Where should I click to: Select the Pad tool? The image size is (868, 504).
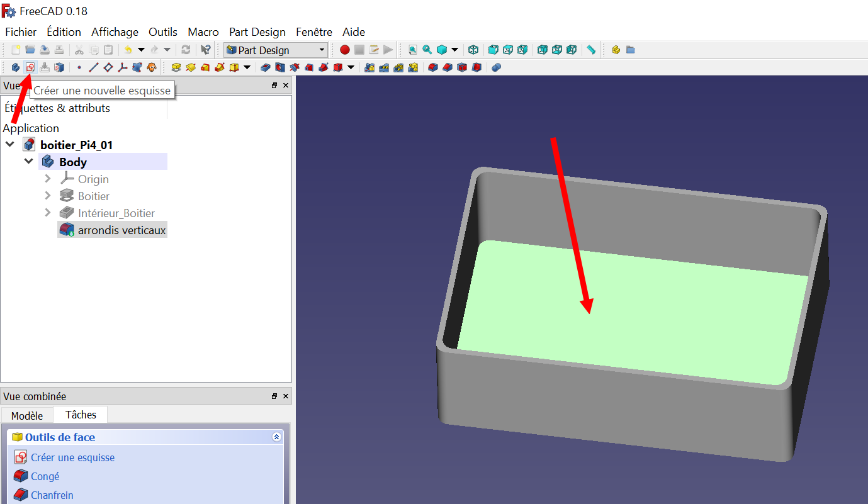point(176,67)
